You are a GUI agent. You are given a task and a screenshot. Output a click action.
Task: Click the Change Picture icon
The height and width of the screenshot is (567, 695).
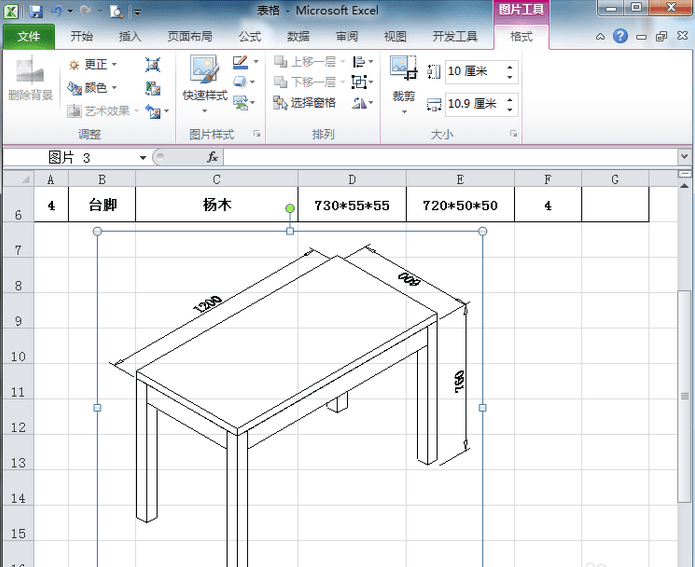point(152,89)
